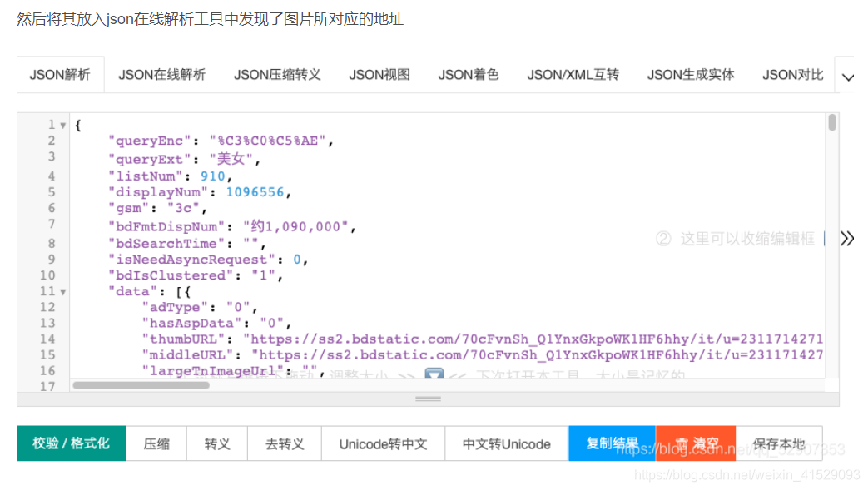Select the JSON压缩转义 tab
Viewport: 868px width, 490px height.
coord(277,75)
